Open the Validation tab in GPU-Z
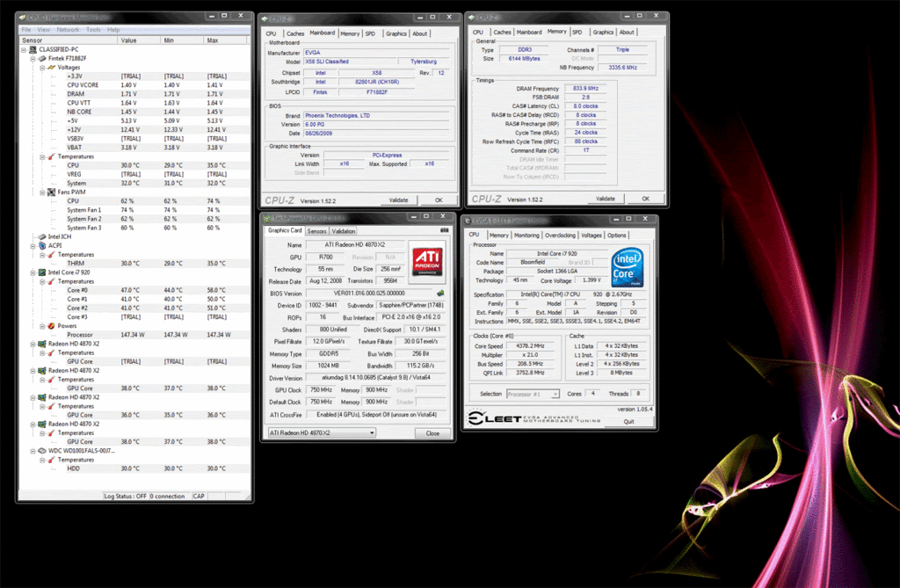This screenshot has height=588, width=900. (x=344, y=231)
